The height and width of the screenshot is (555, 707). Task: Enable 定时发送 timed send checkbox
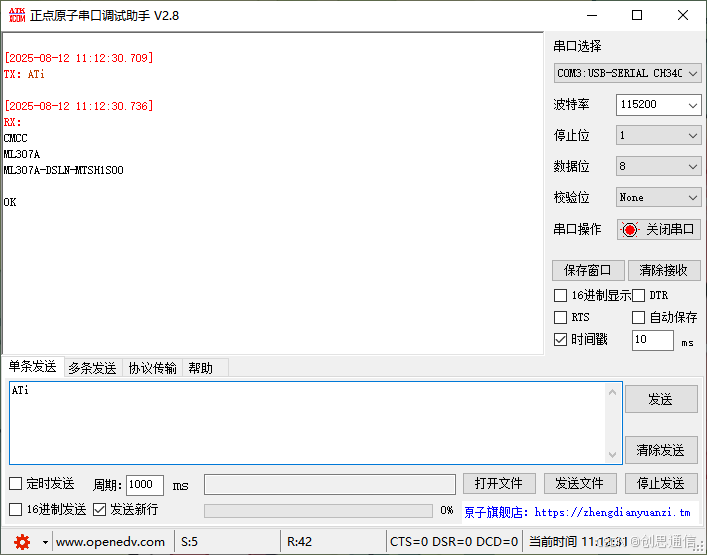pos(15,484)
